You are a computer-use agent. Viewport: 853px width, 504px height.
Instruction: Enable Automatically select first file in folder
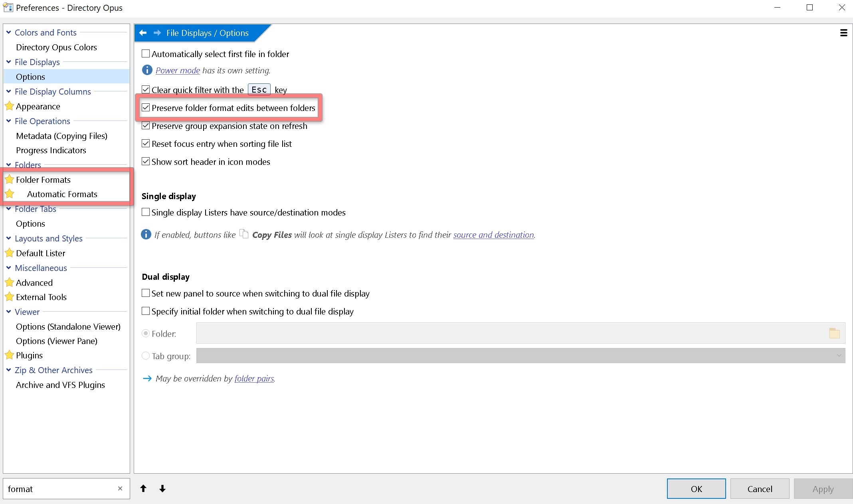(146, 54)
